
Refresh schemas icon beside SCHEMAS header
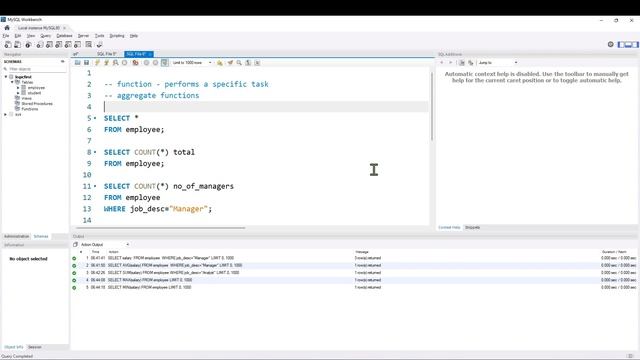62,62
